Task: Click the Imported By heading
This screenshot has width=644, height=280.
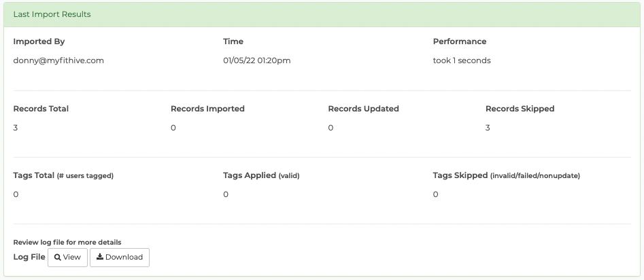Action: (x=39, y=41)
